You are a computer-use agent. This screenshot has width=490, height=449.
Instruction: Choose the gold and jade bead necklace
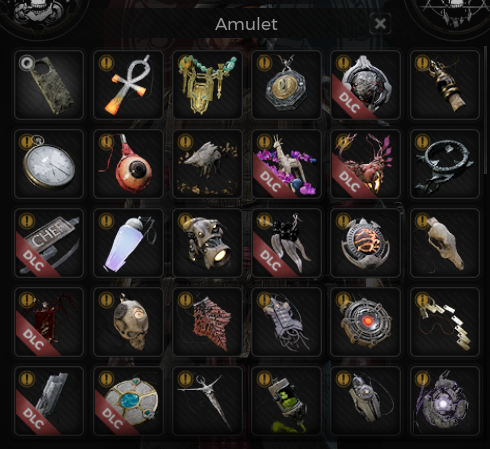pos(207,85)
